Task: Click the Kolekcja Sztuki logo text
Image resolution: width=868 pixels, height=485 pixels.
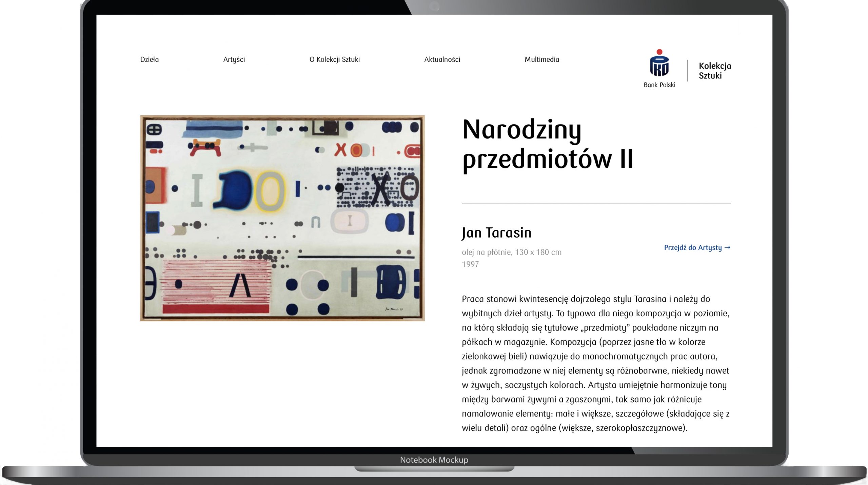Action: [x=715, y=71]
